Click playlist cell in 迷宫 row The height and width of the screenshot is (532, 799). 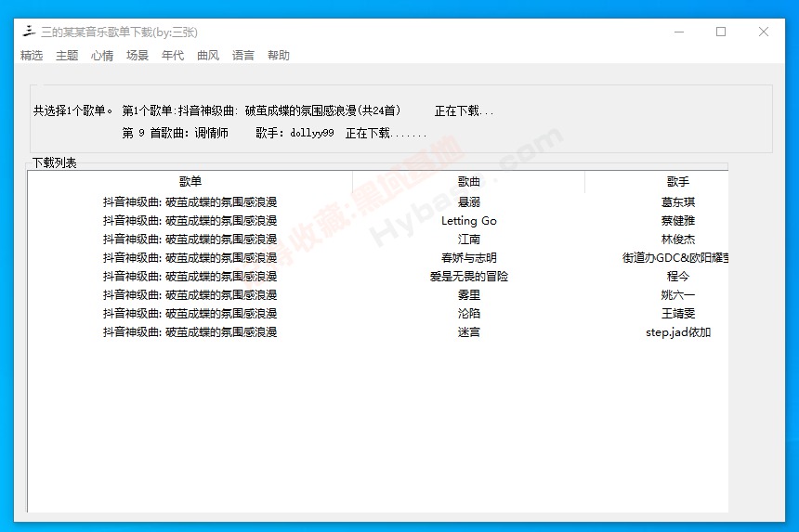190,332
